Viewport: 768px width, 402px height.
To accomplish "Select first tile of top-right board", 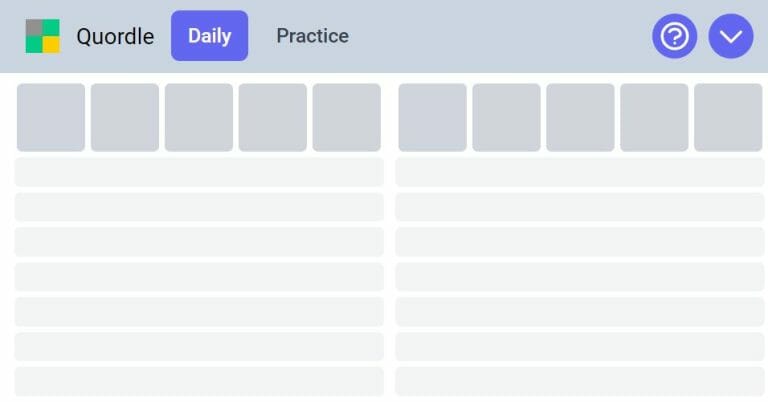I will 432,118.
